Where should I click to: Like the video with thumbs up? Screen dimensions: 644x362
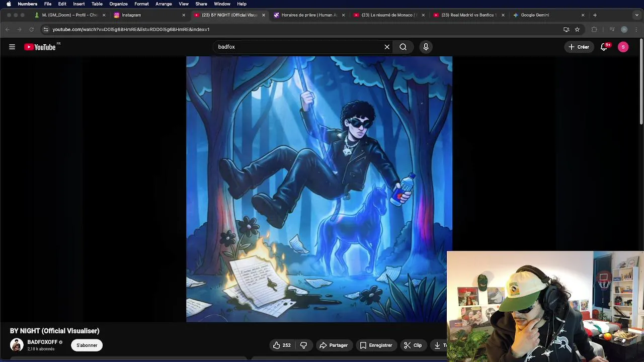[x=281, y=345]
